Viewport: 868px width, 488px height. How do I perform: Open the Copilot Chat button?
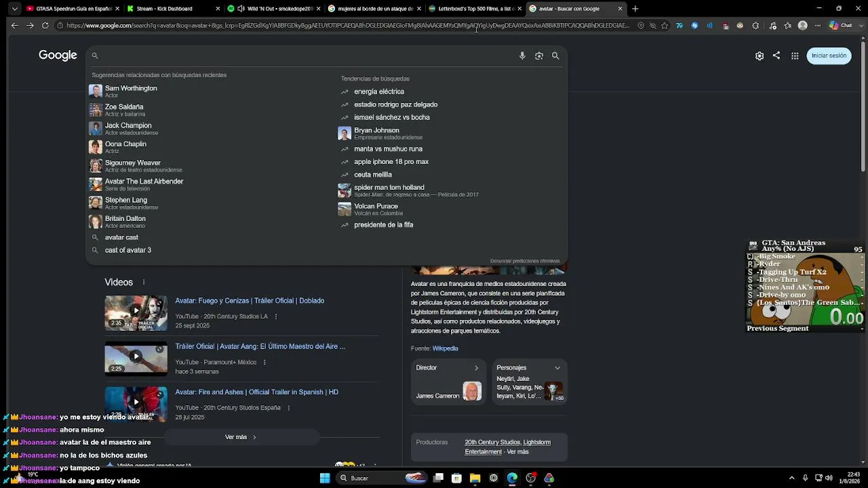click(842, 26)
